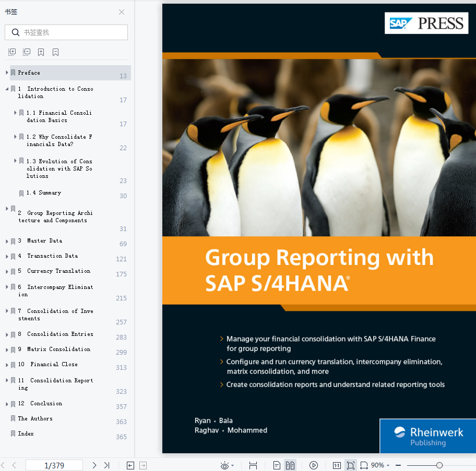Expand chapter 12 Conclusion

coord(7,404)
